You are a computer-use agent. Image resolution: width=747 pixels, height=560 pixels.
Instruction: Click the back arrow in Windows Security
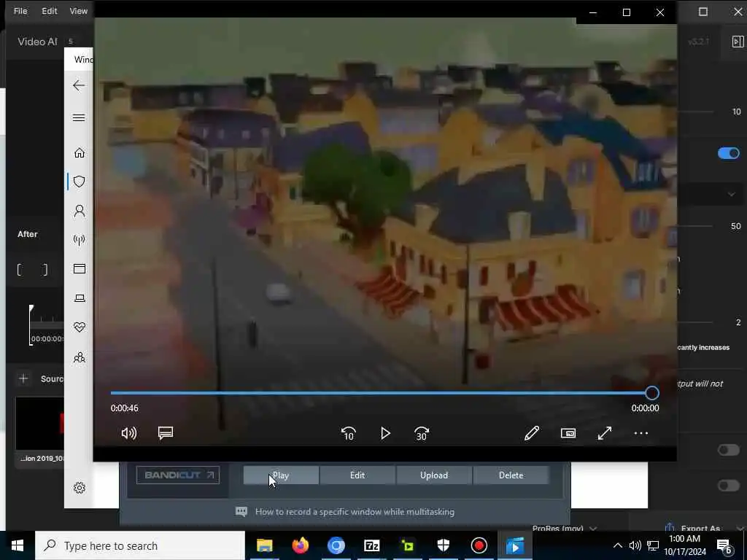point(79,85)
